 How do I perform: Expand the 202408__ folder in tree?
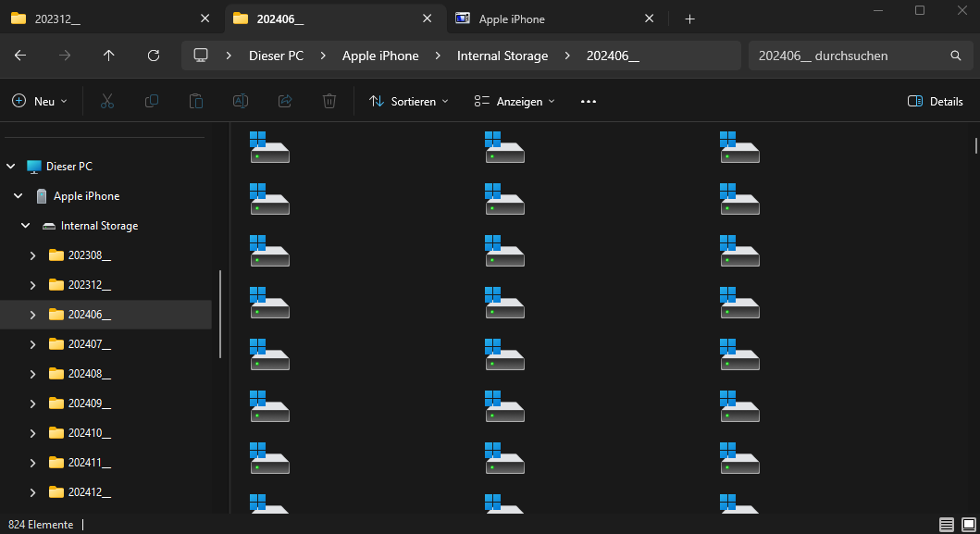pyautogui.click(x=33, y=374)
